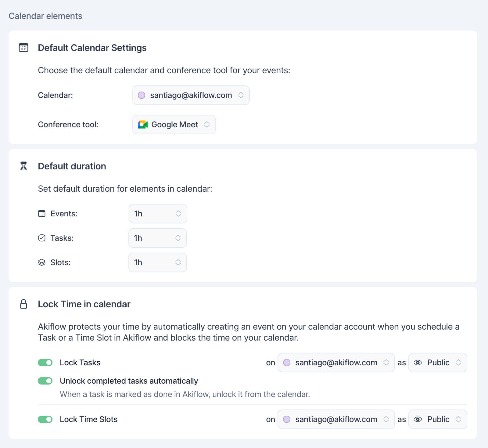Click the hourglass icon beside Default duration
The image size is (488, 448).
pyautogui.click(x=23, y=166)
